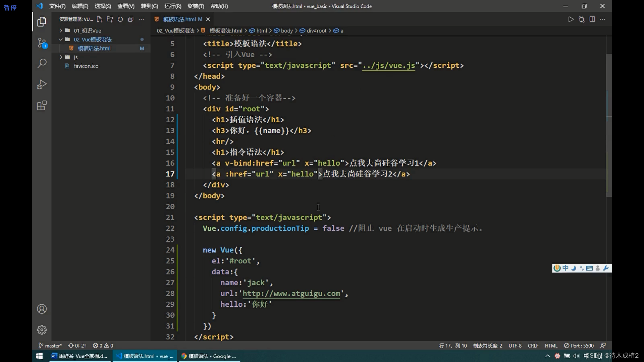
Task: Open IME toolbar wrench settings
Action: [x=606, y=268]
